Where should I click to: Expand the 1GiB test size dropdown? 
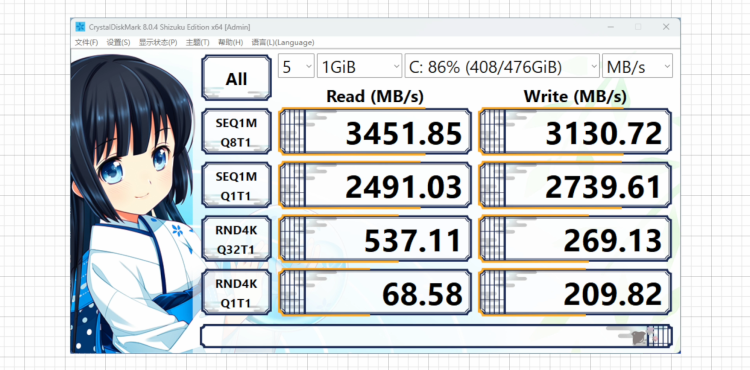point(360,66)
